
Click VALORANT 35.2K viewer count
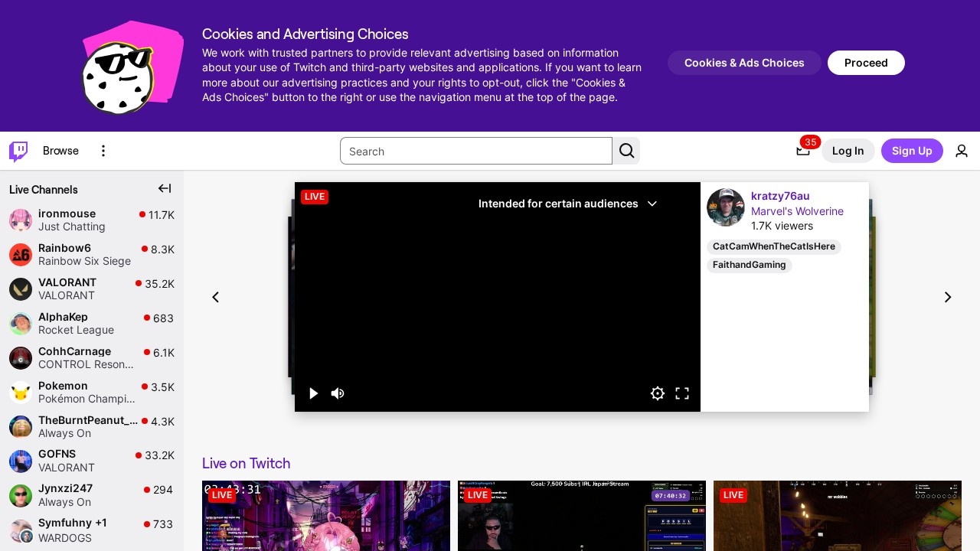point(159,284)
